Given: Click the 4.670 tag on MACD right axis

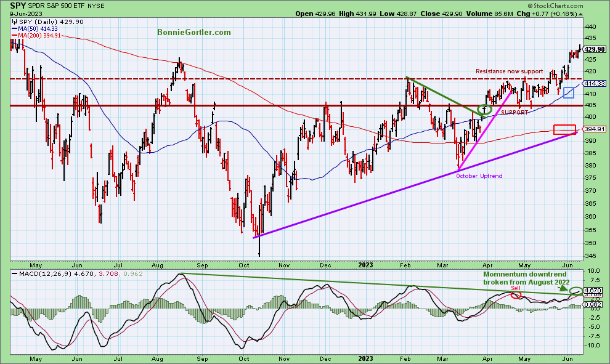Looking at the screenshot, I should [593, 291].
